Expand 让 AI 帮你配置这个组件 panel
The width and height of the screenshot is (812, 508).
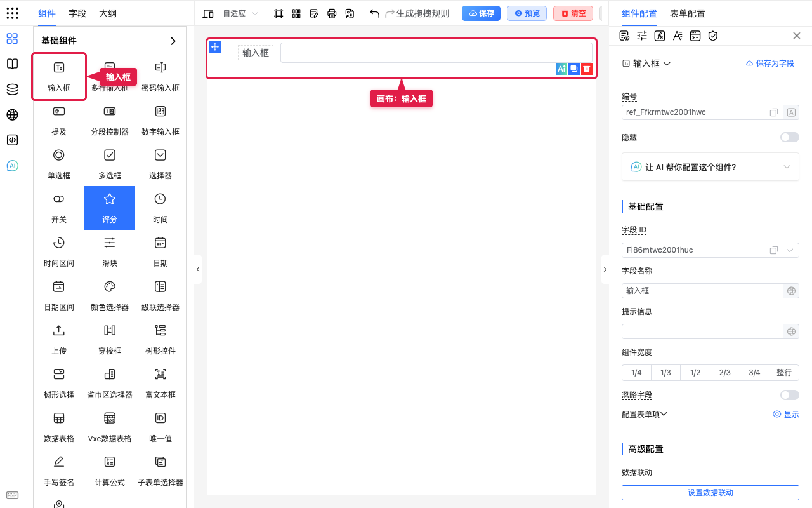(x=710, y=167)
